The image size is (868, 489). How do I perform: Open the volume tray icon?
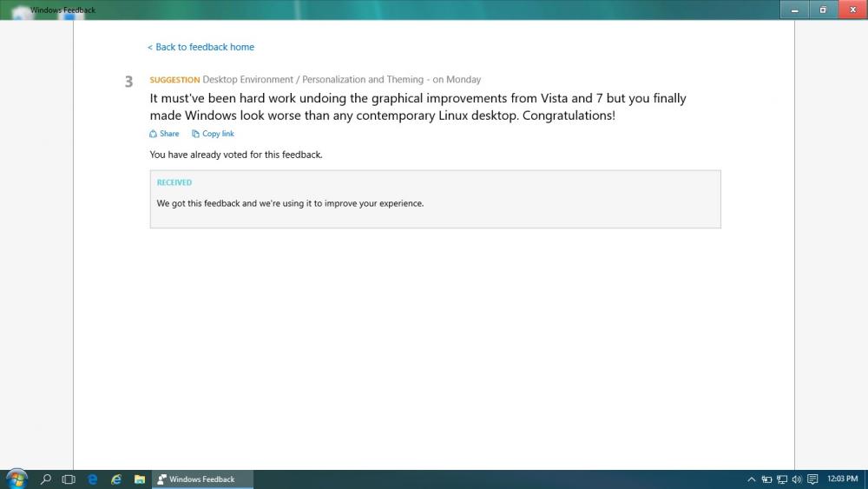[797, 479]
